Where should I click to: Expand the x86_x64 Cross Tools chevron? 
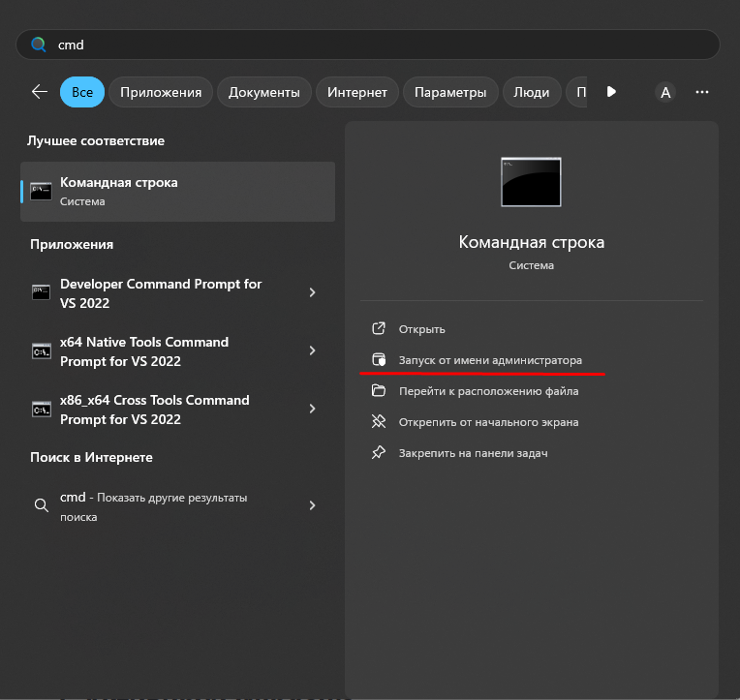click(x=312, y=409)
